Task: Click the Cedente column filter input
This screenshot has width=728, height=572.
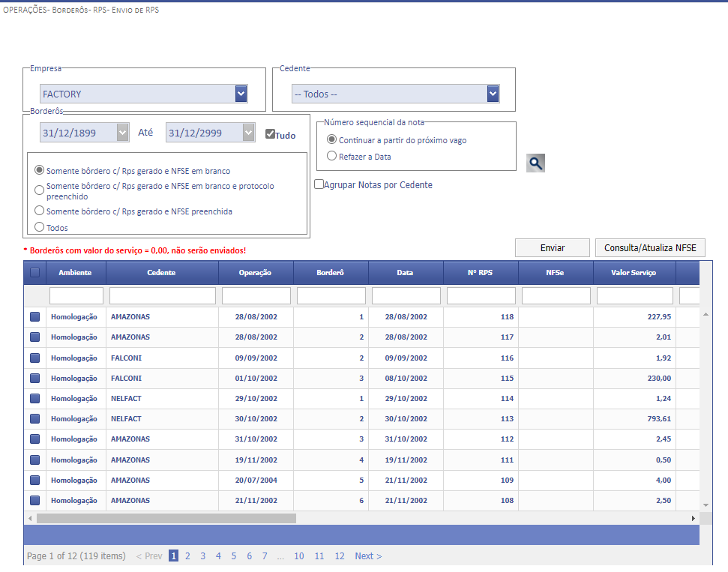Action: coord(162,295)
